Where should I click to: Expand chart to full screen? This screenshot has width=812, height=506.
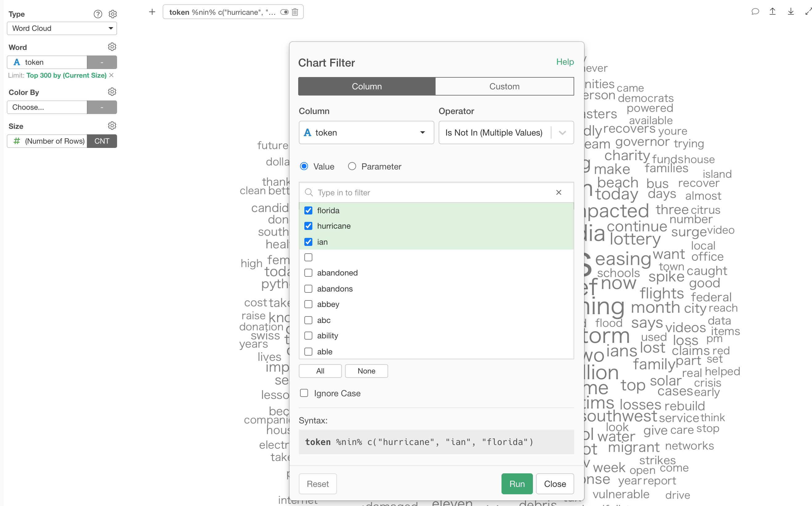pos(808,12)
